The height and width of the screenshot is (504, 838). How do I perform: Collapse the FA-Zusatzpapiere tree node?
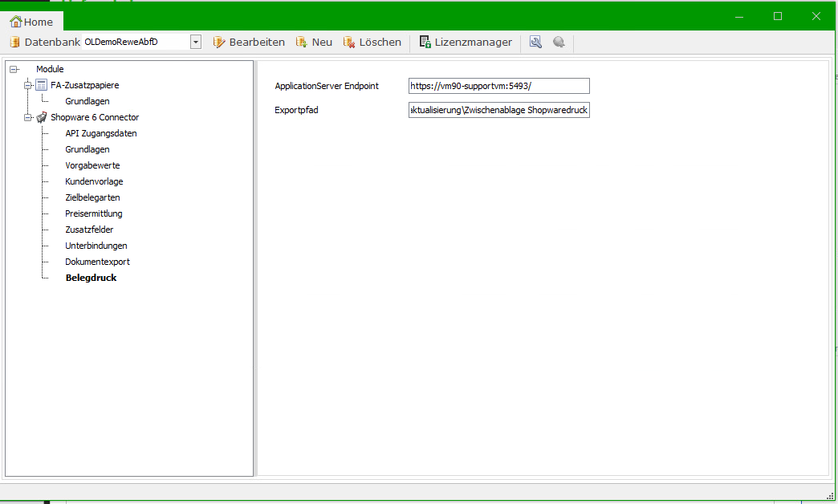click(x=28, y=85)
